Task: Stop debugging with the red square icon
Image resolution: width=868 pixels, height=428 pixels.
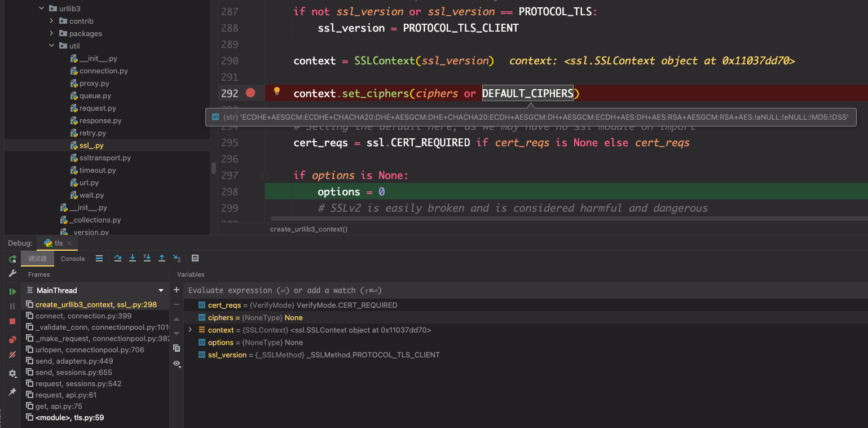Action: coord(12,321)
